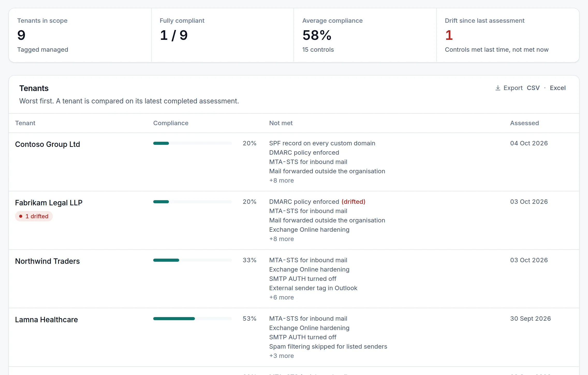Click SPF record on every custom domain

click(x=322, y=143)
